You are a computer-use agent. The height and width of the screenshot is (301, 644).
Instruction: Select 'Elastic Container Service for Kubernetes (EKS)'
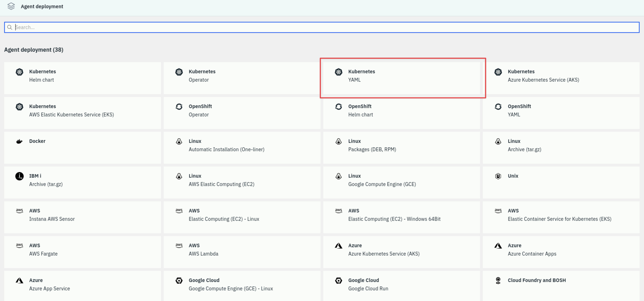coord(559,219)
